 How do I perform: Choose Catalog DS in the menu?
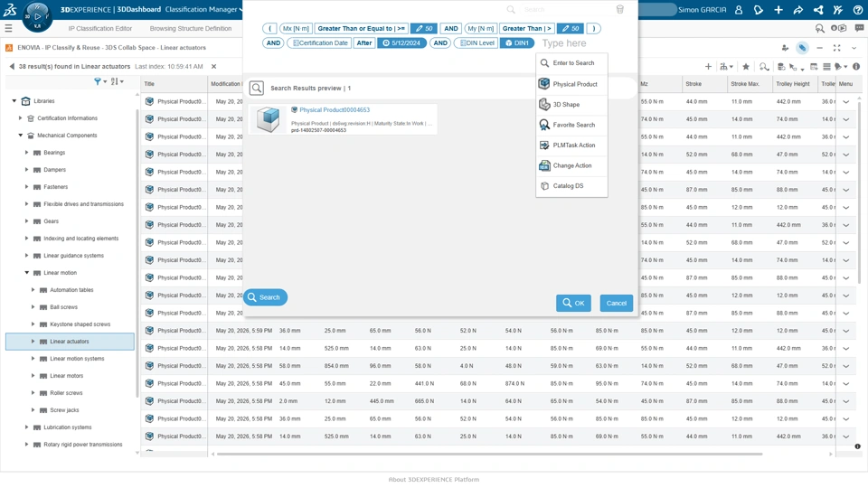coord(571,186)
